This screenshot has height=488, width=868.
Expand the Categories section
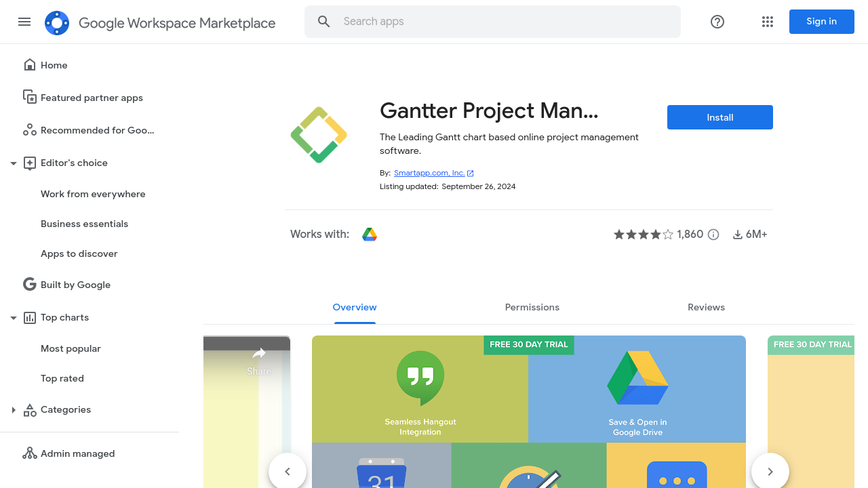[14, 409]
